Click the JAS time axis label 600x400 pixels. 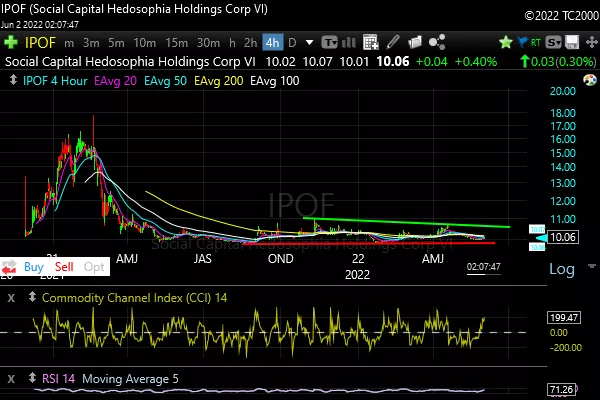pos(202,259)
